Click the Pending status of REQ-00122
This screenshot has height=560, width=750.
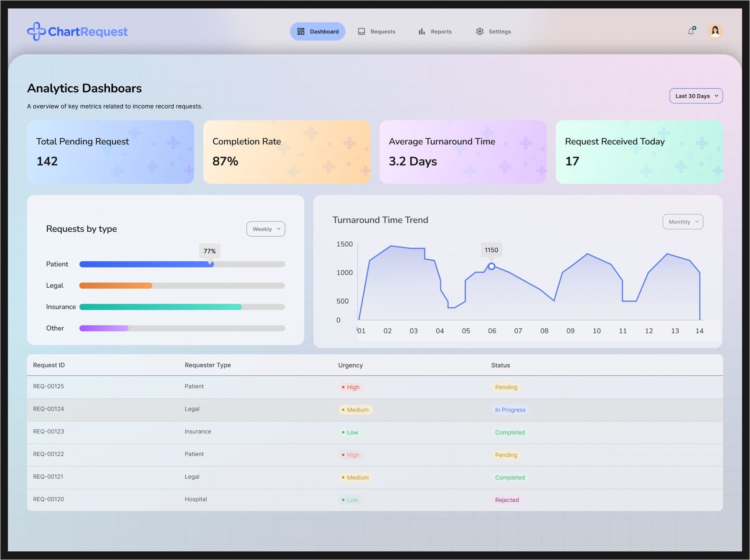(506, 455)
